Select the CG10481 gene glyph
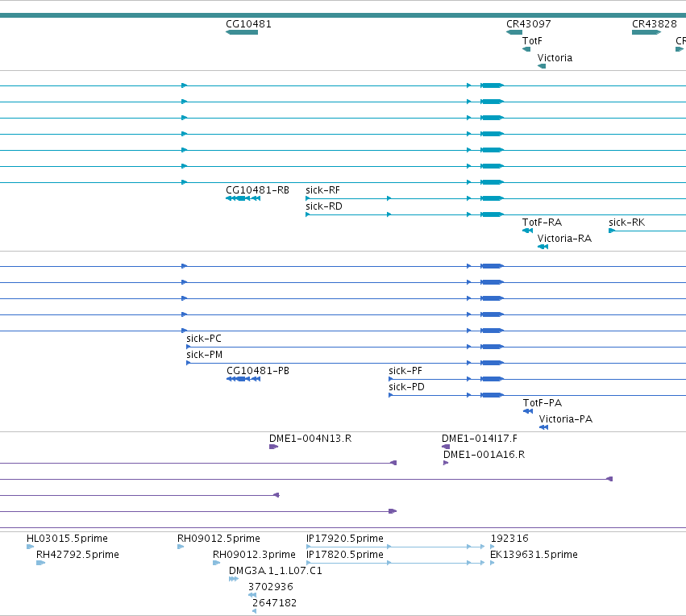This screenshot has height=616, width=686. point(242,32)
